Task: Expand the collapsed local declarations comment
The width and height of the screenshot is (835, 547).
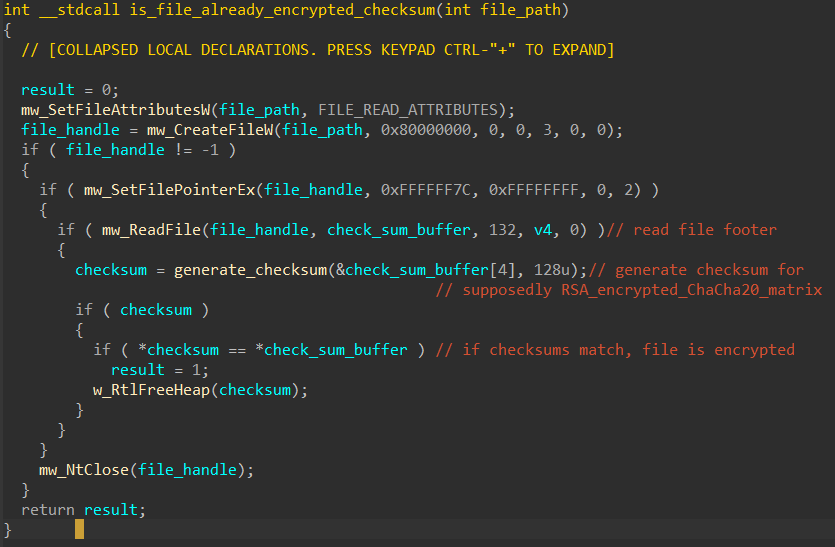Action: coord(317,50)
